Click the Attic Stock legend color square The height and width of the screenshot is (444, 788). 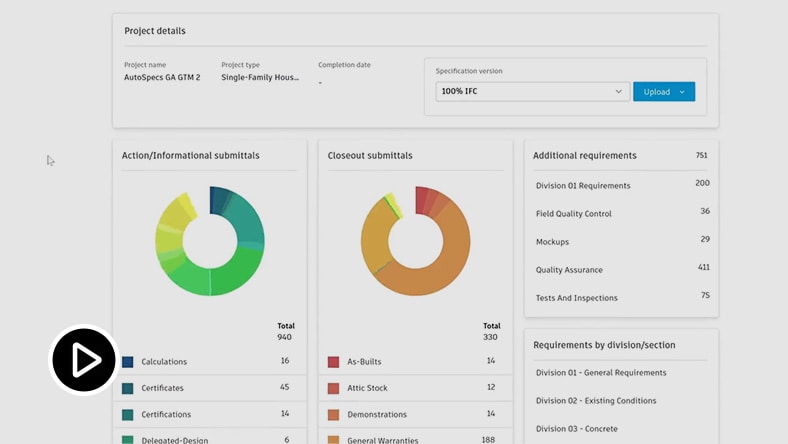coord(334,388)
